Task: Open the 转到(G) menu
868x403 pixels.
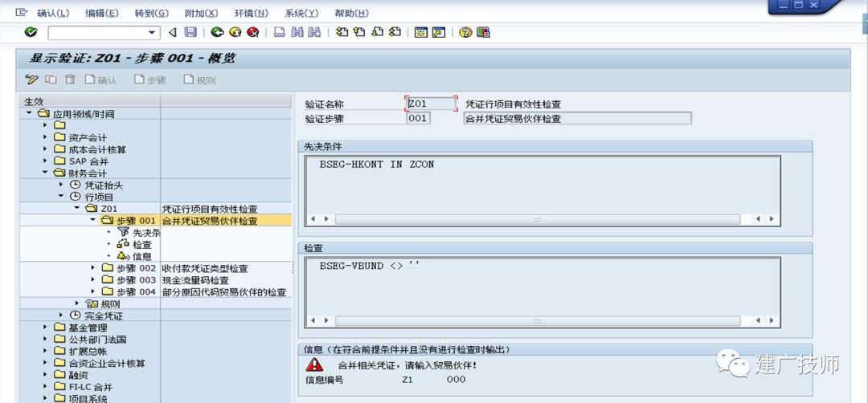Action: point(152,13)
